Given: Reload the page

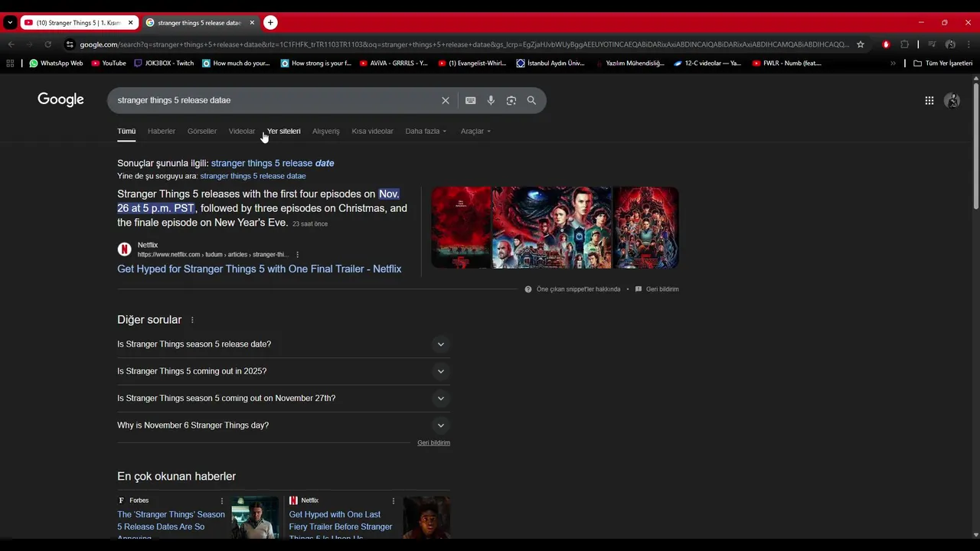Looking at the screenshot, I should point(47,44).
